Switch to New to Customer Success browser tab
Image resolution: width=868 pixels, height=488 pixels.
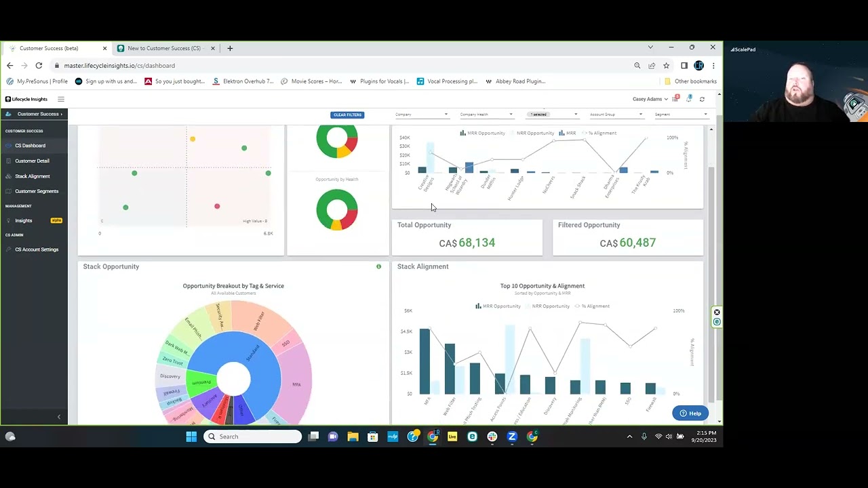pyautogui.click(x=166, y=48)
